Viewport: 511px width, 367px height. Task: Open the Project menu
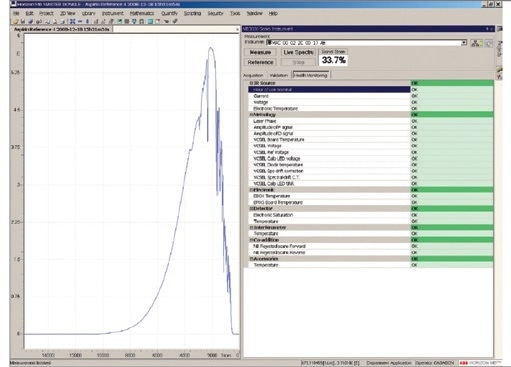(x=46, y=13)
